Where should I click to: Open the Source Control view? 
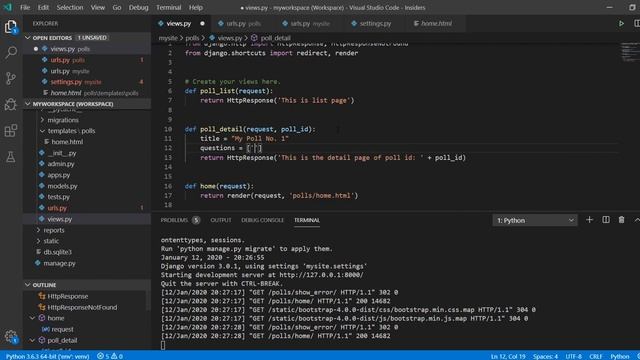coord(11,78)
